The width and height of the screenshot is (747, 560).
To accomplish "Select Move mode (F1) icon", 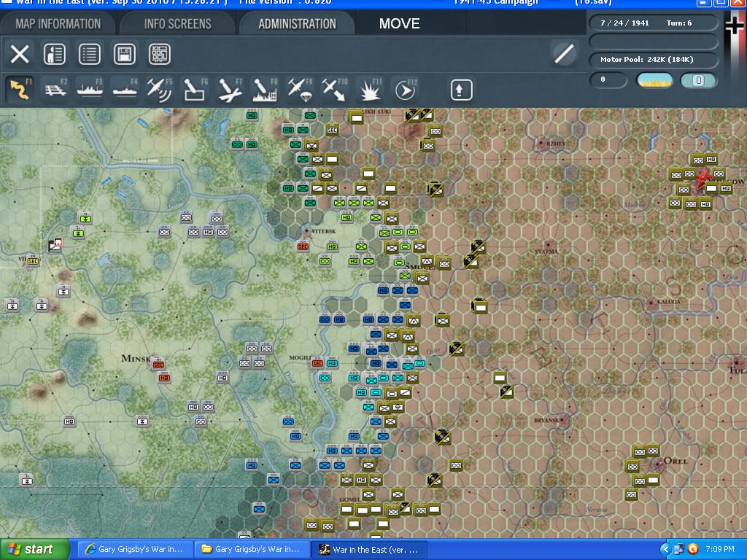I will click(20, 90).
